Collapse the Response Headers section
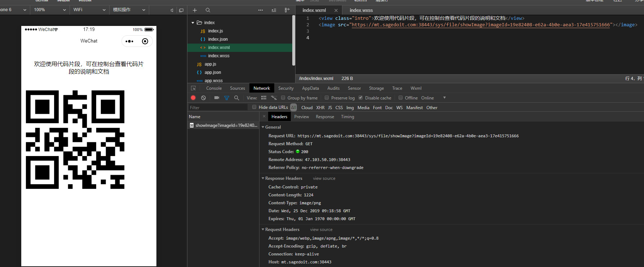 (x=263, y=178)
